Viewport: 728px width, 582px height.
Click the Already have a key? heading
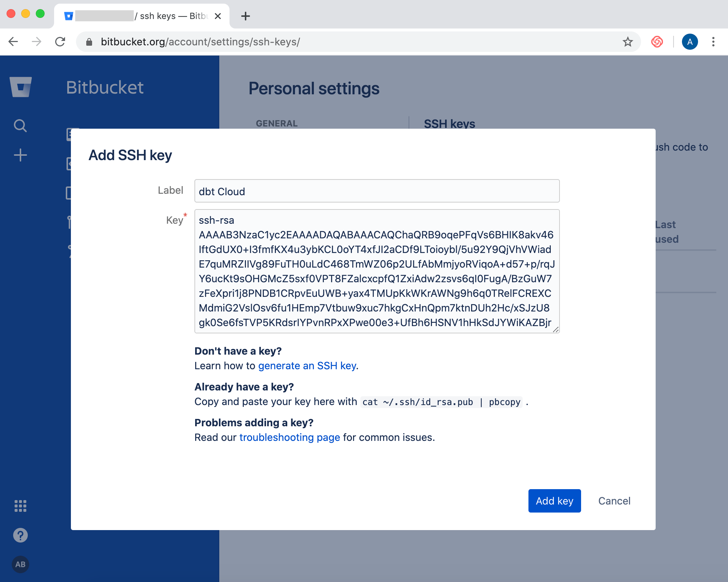244,387
